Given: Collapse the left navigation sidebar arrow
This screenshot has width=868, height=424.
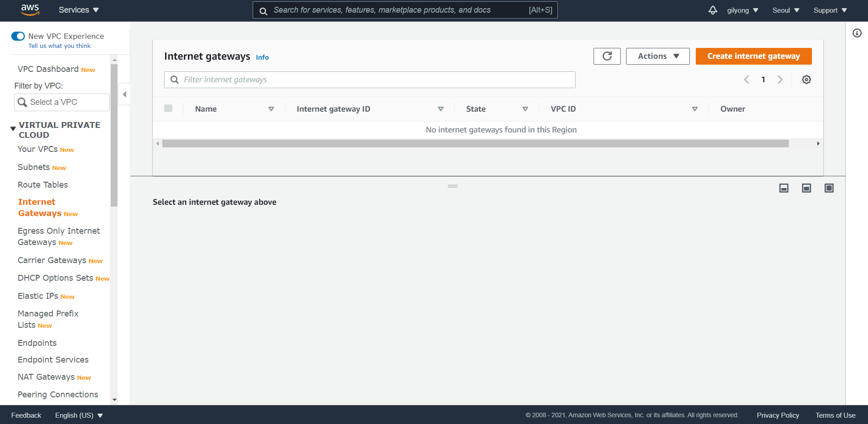Looking at the screenshot, I should (x=124, y=94).
